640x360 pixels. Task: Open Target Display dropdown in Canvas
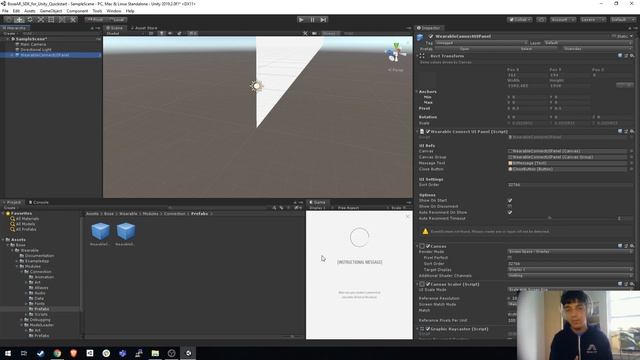(x=570, y=270)
